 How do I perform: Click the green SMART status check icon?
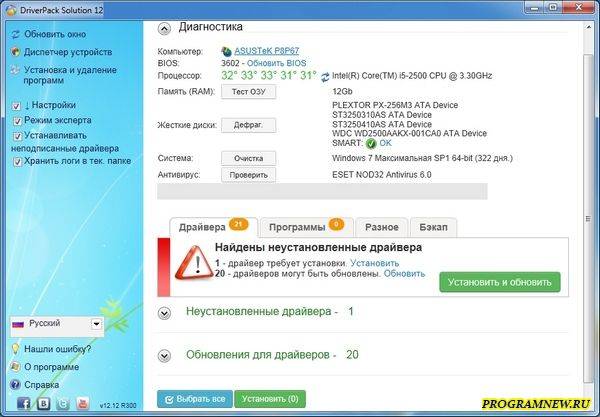coord(371,143)
